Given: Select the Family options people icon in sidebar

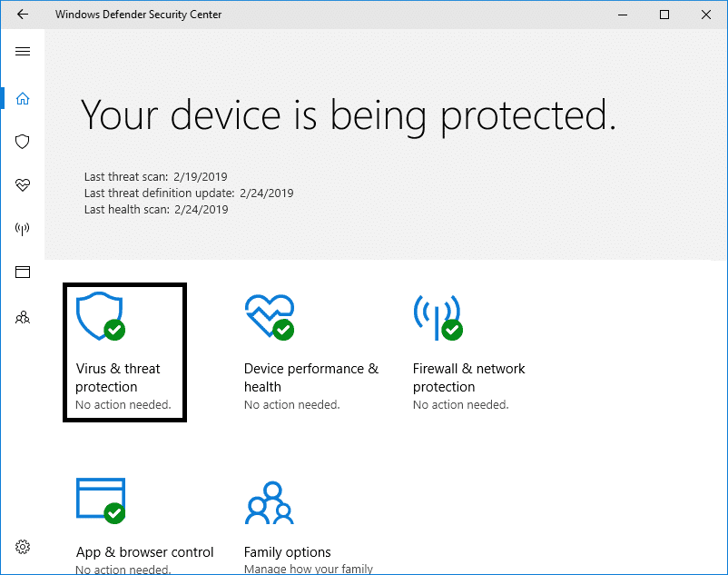Looking at the screenshot, I should 22,317.
